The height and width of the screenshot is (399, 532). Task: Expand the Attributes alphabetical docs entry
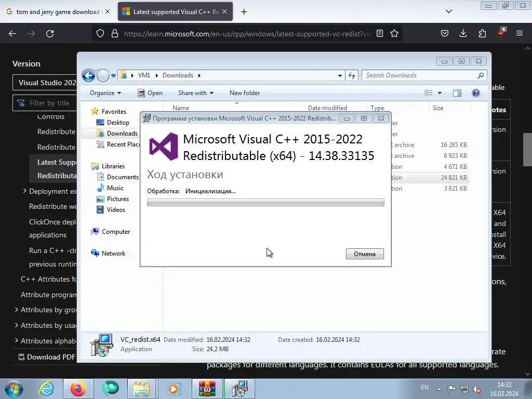coord(16,340)
